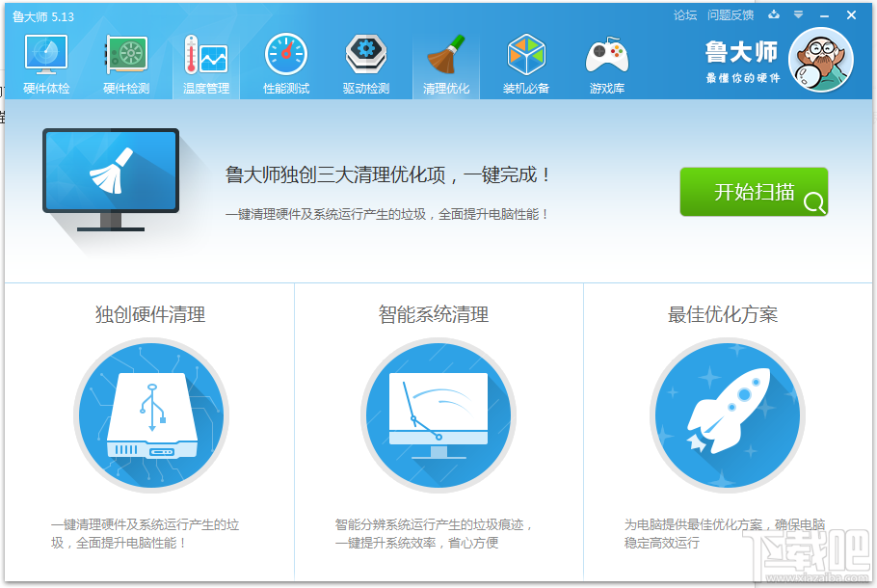Screen dimensions: 877x588
Task: Close the 鲁大师 window
Action: [851, 15]
